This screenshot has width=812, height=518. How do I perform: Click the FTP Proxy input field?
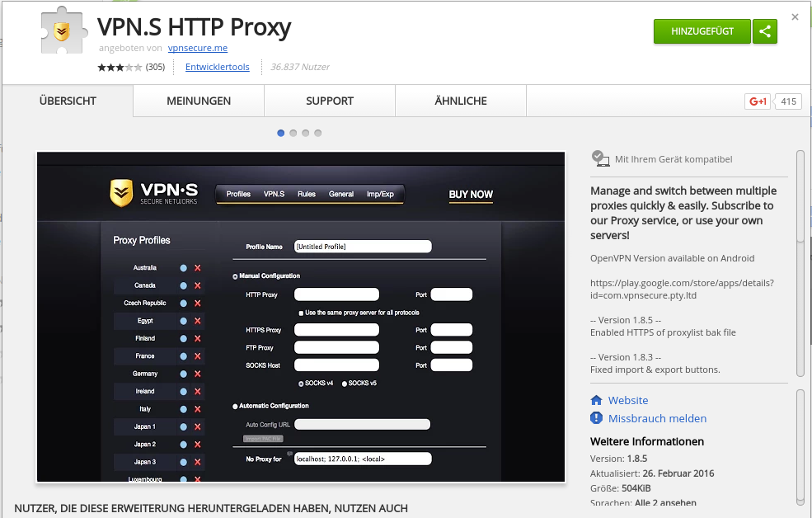pyautogui.click(x=336, y=347)
